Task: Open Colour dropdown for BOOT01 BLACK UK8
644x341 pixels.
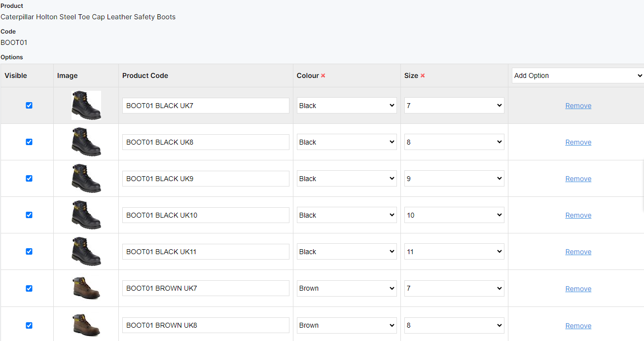Action: (x=347, y=142)
